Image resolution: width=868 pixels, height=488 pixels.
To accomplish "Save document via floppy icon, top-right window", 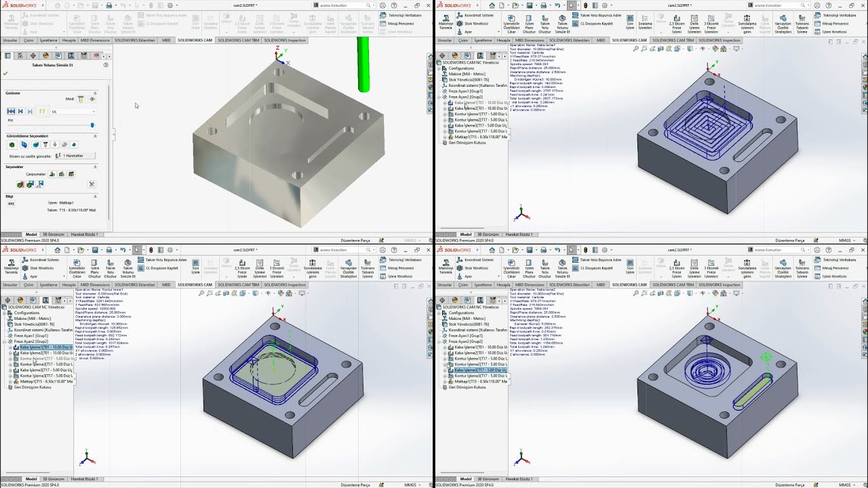I will (530, 5).
